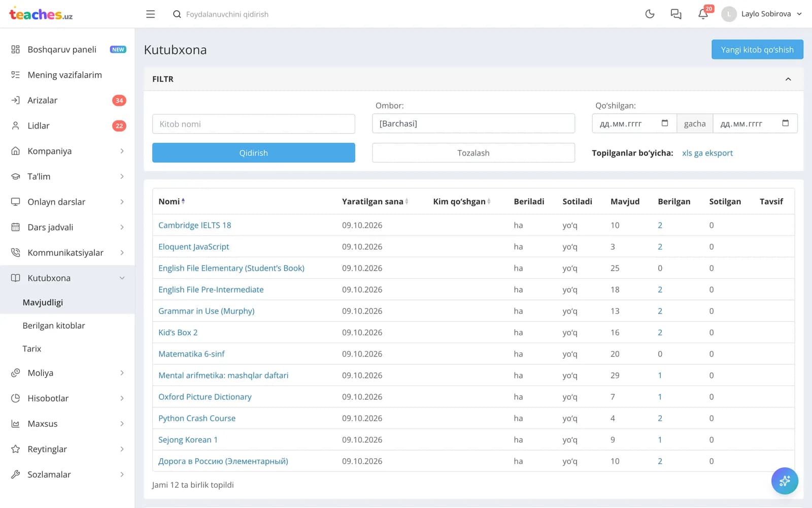Click the search magnifier icon

click(177, 14)
